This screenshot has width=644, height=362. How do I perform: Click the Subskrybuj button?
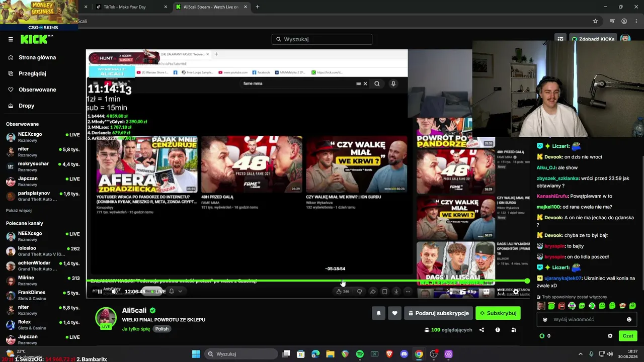point(498,313)
